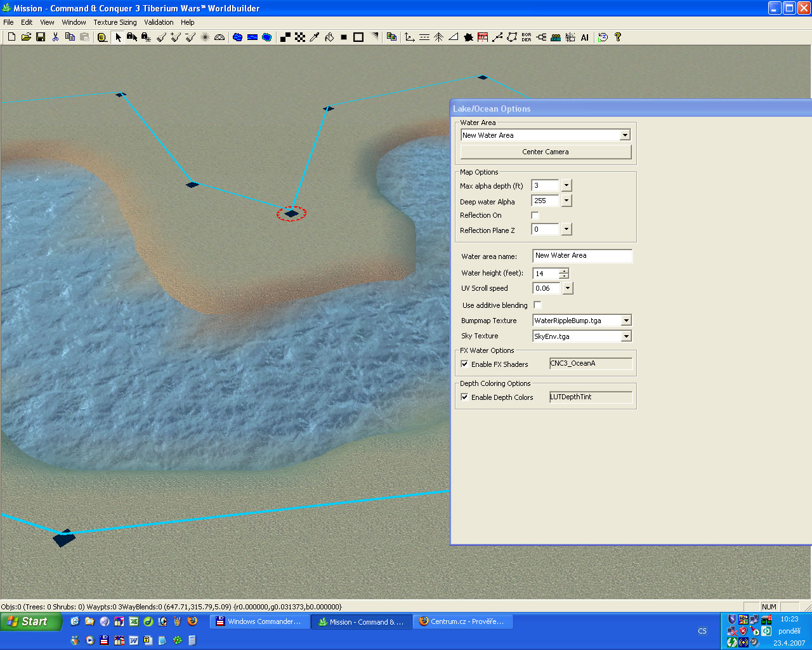Toggle Use additive blending checkbox
The width and height of the screenshot is (812, 650).
(537, 305)
